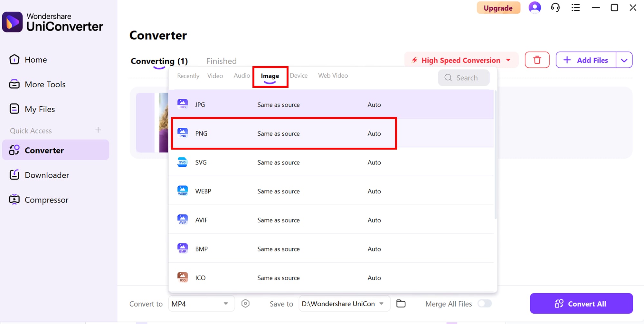Viewport: 644px width, 324px height.
Task: Select the JPG Same as source row
Action: pos(331,104)
